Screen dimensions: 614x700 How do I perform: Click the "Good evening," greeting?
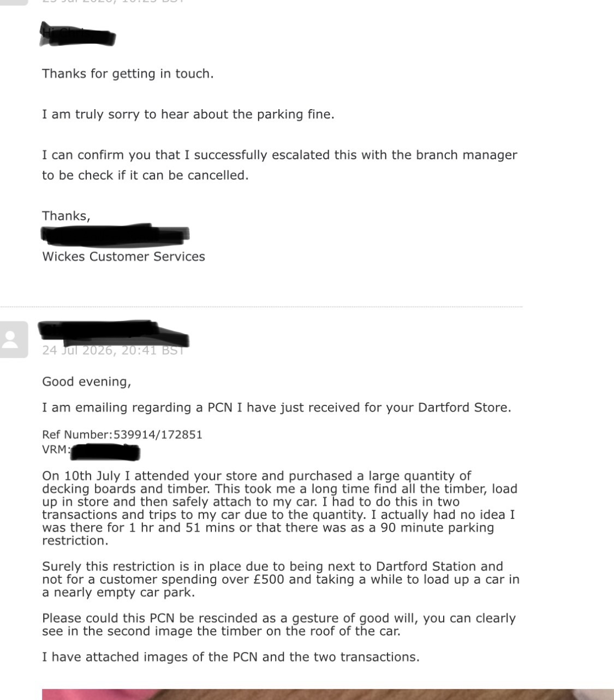click(x=87, y=381)
